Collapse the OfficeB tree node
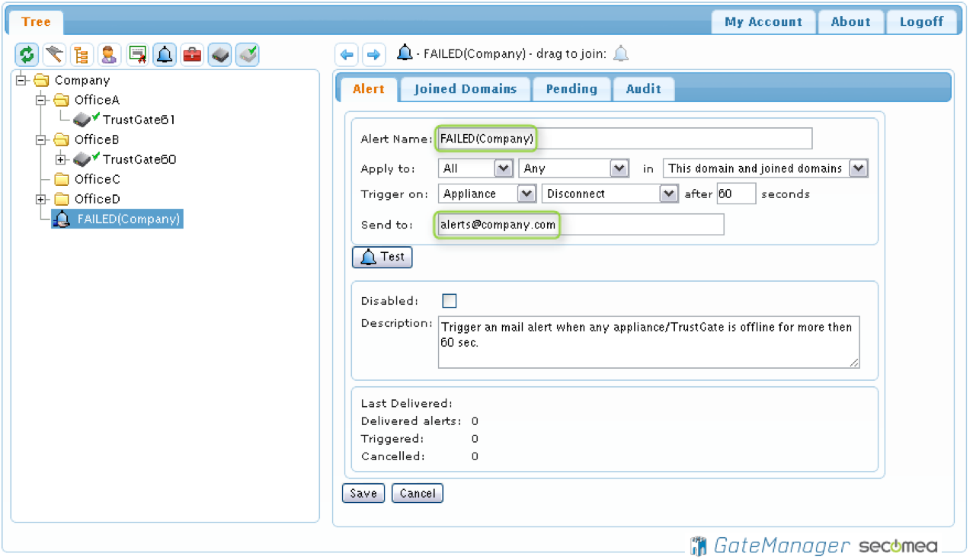This screenshot has height=560, width=973. [x=41, y=139]
